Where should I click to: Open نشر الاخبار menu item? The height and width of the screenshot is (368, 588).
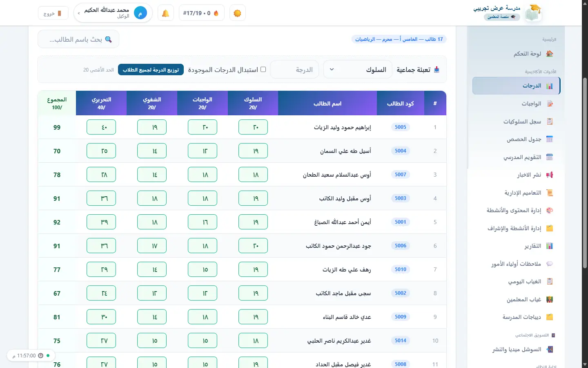[x=516, y=175]
